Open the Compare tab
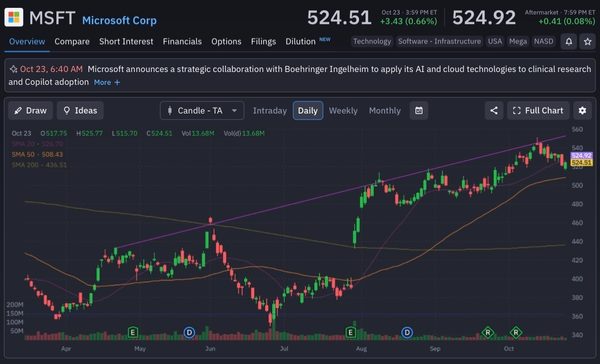This screenshot has height=364, width=600. [72, 41]
